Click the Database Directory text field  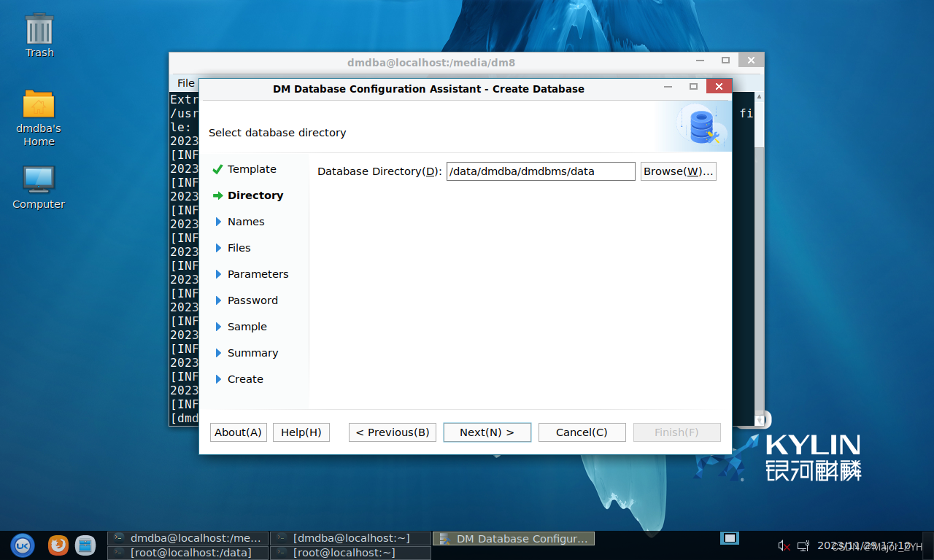pyautogui.click(x=540, y=171)
